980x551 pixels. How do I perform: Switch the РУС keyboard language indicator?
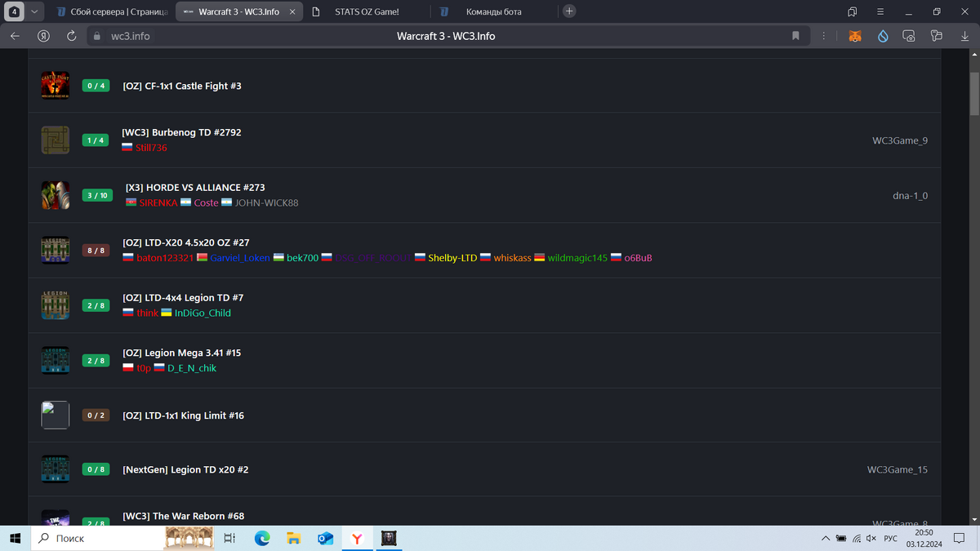(x=891, y=539)
